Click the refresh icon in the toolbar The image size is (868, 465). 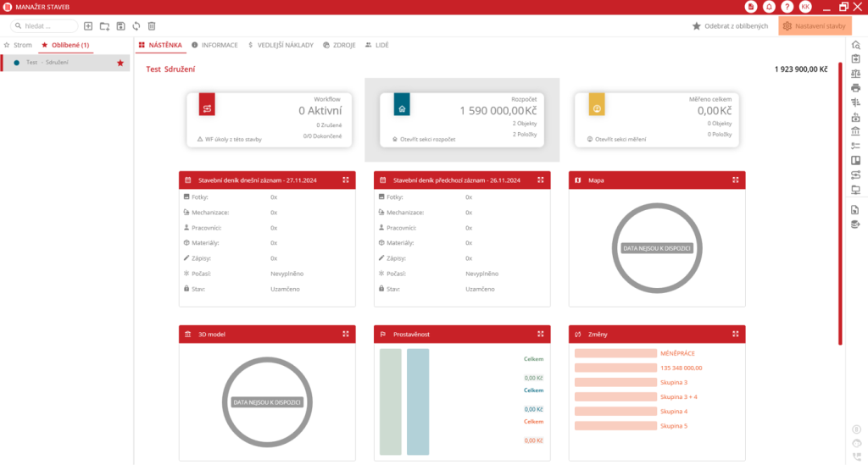coord(136,26)
